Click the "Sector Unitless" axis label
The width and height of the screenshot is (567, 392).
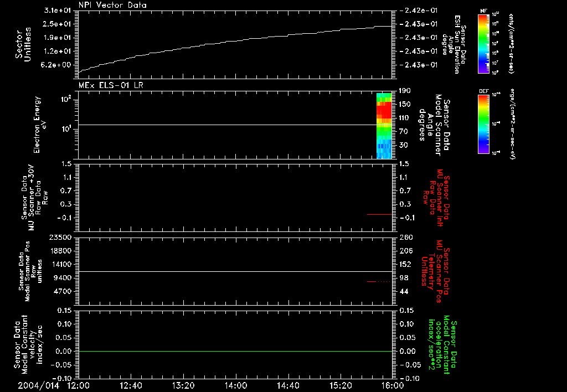23,44
